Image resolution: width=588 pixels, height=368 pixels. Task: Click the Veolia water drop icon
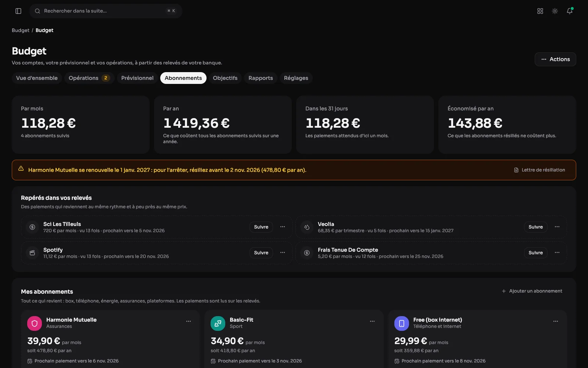[307, 227]
